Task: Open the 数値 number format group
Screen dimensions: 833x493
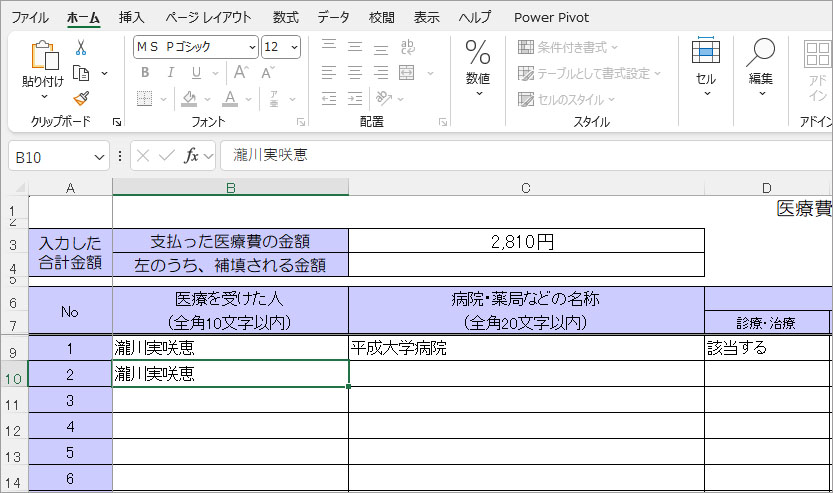Action: pyautogui.click(x=478, y=67)
